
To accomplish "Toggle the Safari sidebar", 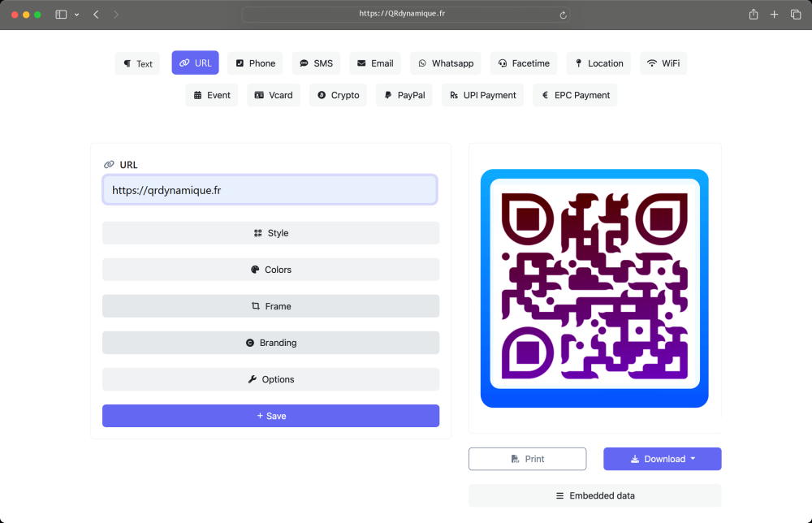I will pyautogui.click(x=61, y=15).
